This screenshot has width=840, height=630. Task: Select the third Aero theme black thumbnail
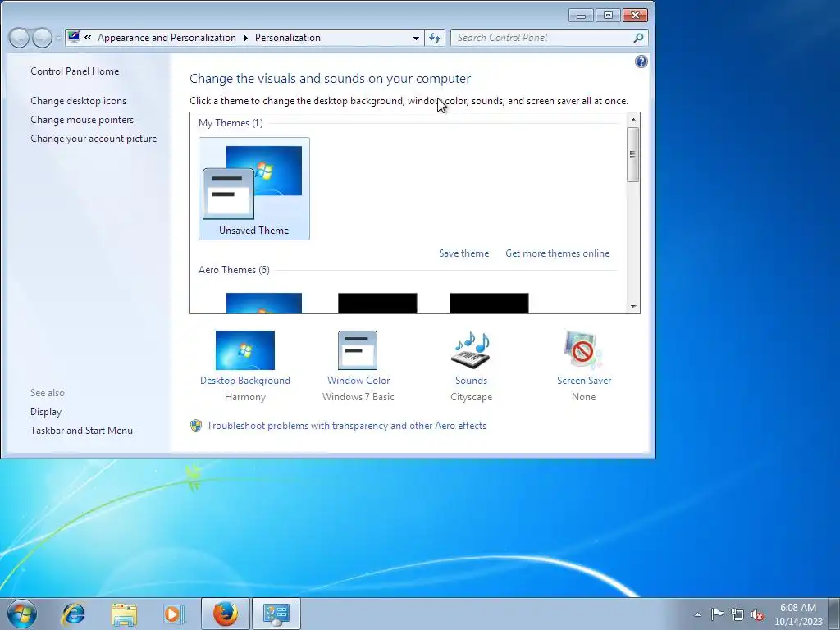[x=489, y=304]
